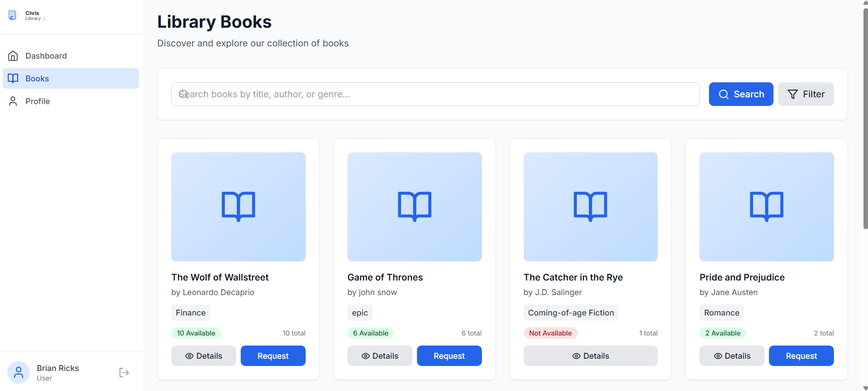Request the Game of Thrones book

(449, 356)
